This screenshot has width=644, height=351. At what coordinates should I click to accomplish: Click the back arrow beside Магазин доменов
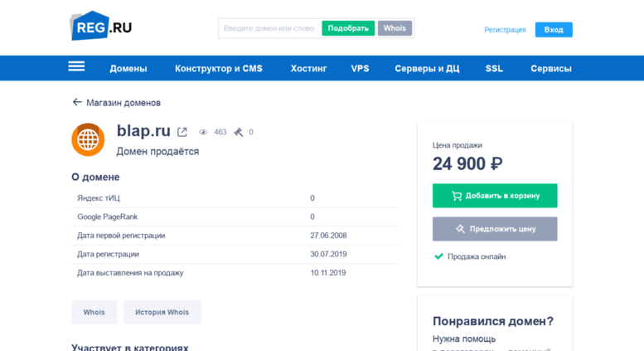77,102
